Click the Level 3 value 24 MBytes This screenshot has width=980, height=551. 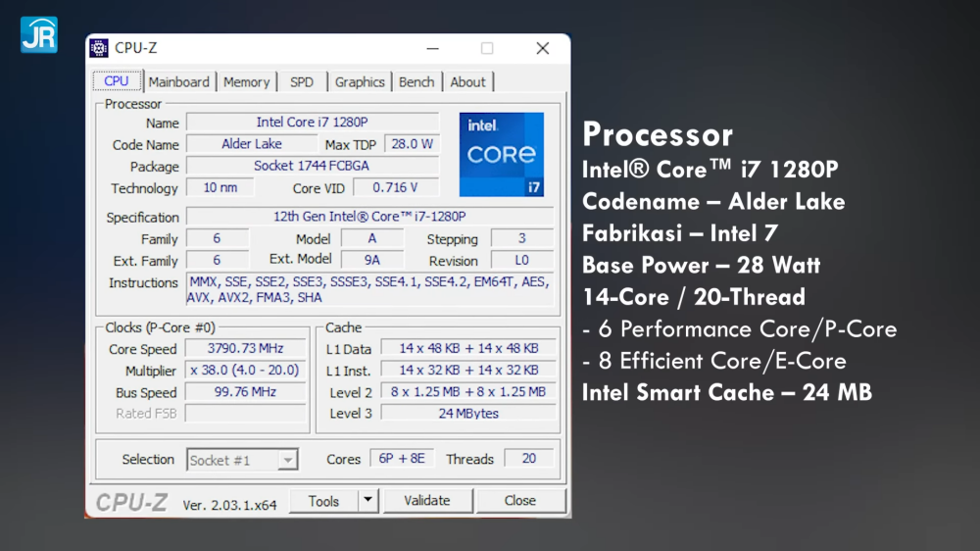coord(468,414)
